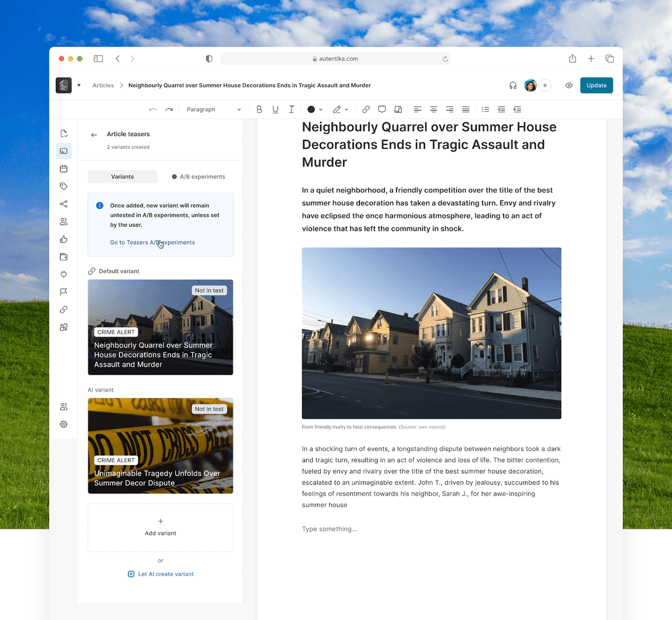Click the black text color swatch
This screenshot has width=672, height=620.
pyautogui.click(x=311, y=109)
